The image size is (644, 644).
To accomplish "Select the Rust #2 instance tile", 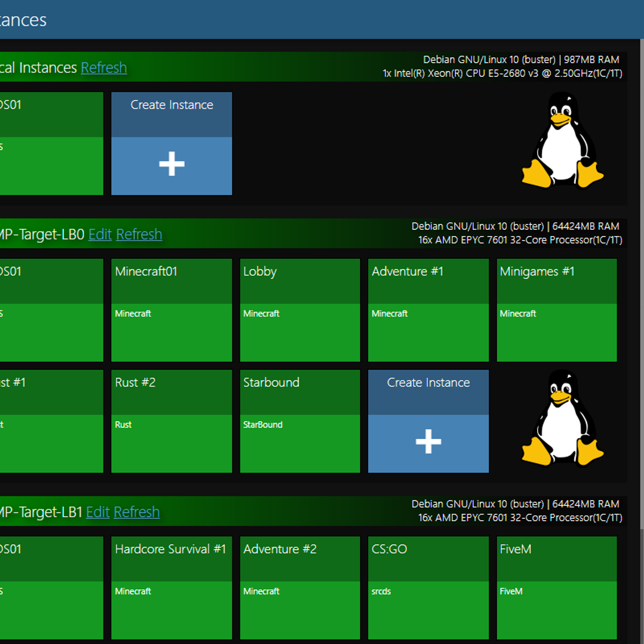I will [172, 421].
